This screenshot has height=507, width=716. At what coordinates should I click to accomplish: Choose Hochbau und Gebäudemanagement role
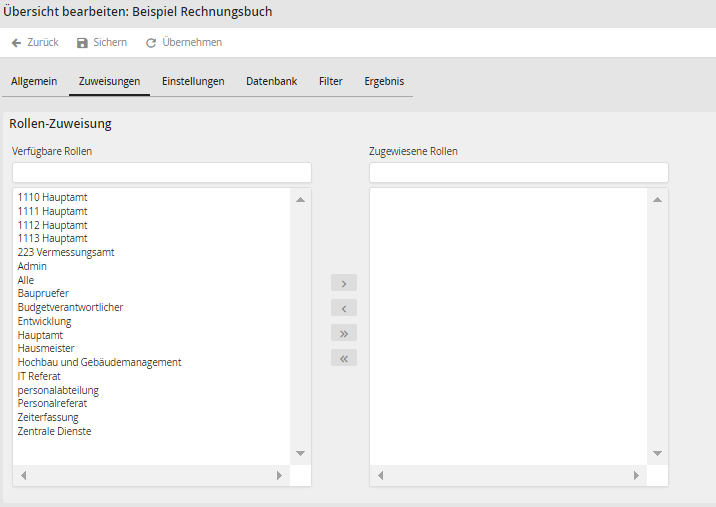pyautogui.click(x=99, y=362)
